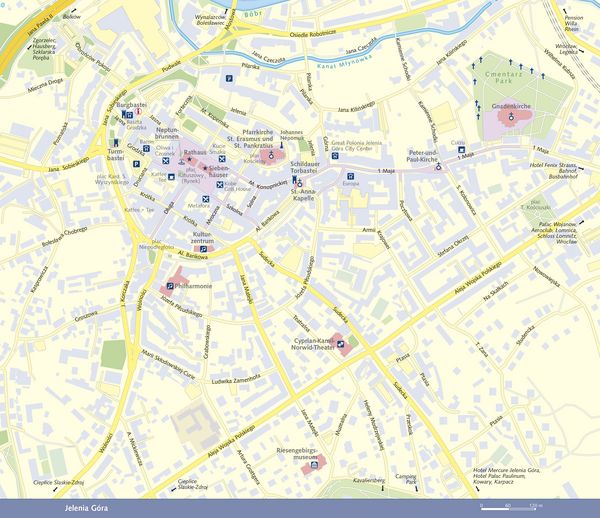Click the museum icon at Riesengebirgsmuseum
The height and width of the screenshot is (518, 600).
(x=314, y=465)
